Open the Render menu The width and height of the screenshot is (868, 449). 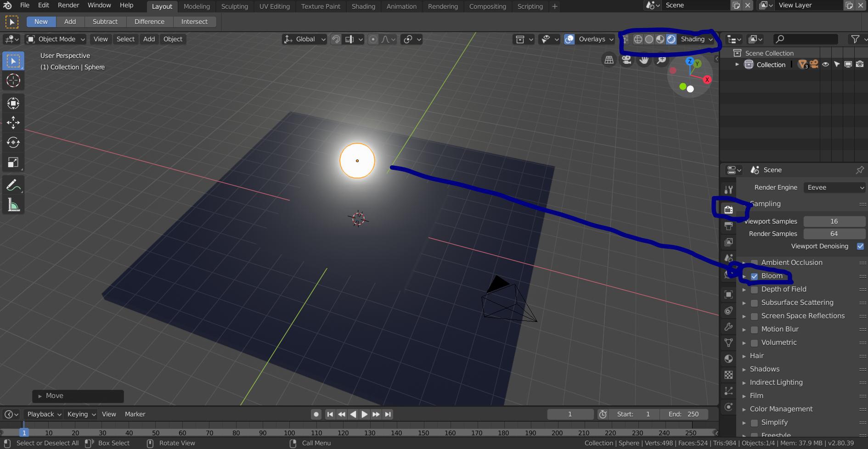point(68,6)
